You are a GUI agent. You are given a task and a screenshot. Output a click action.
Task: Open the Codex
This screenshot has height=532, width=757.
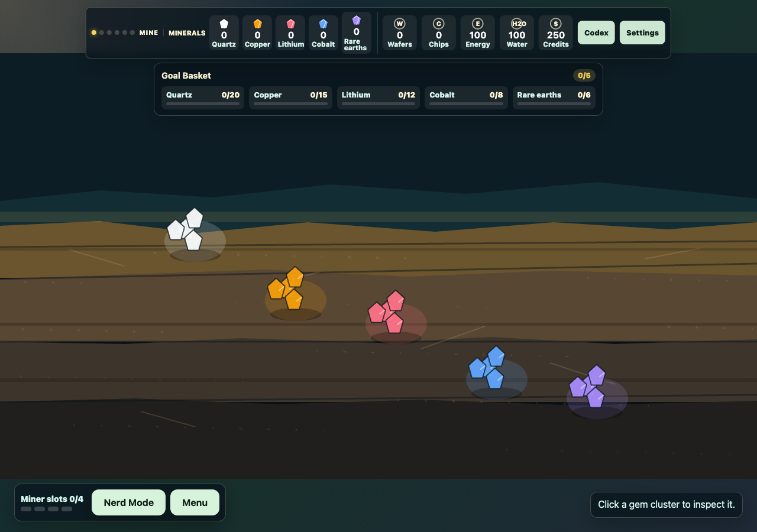click(x=596, y=33)
